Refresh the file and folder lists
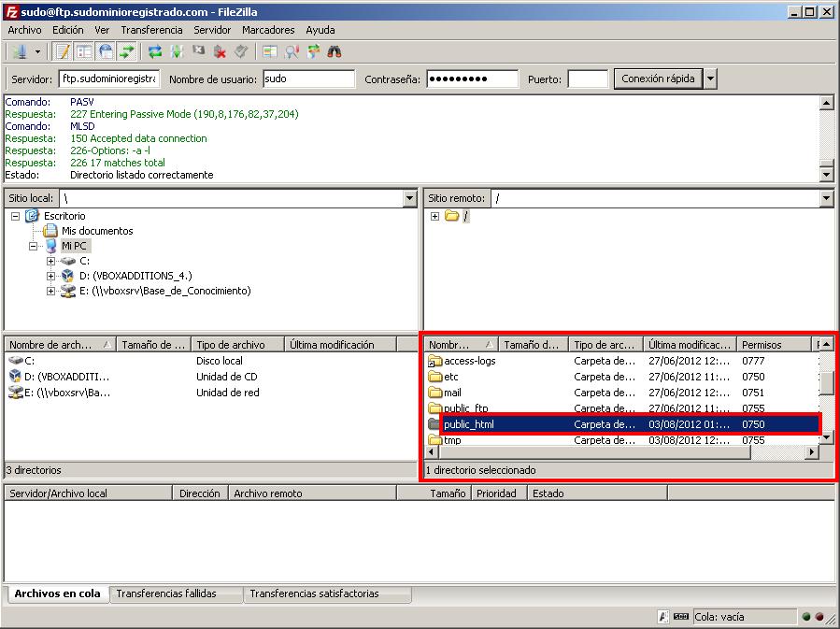840x629 pixels. coord(155,51)
